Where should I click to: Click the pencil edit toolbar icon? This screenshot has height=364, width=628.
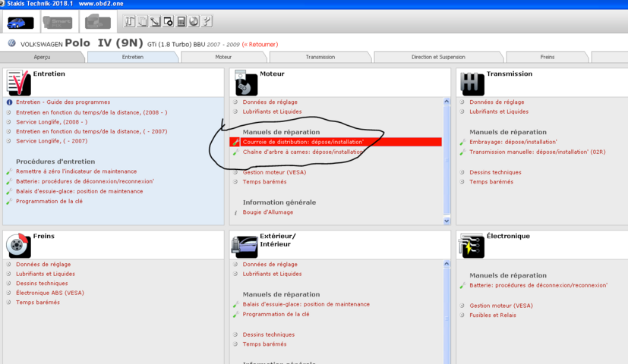click(156, 21)
